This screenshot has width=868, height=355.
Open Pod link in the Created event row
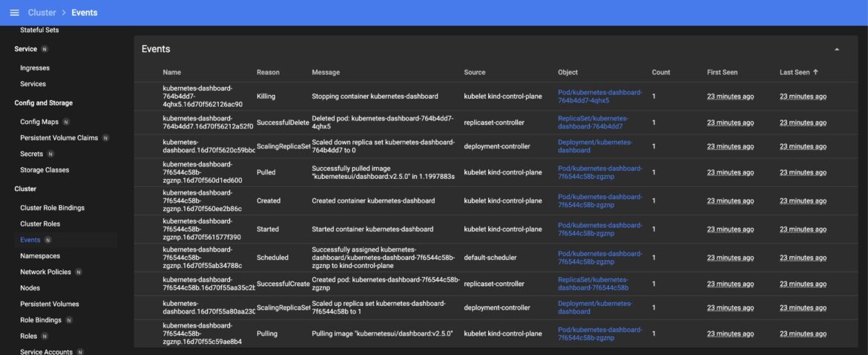click(x=600, y=201)
